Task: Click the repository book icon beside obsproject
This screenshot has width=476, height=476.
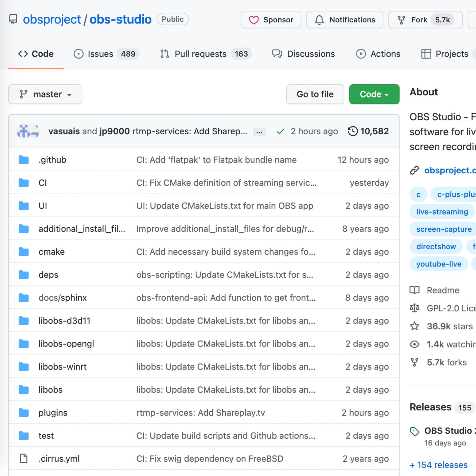Action: click(x=13, y=19)
